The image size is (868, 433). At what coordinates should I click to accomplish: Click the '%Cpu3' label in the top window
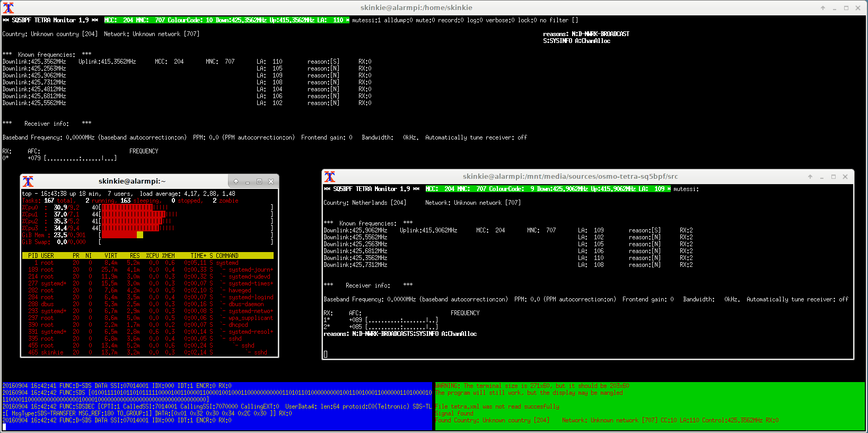[x=30, y=228]
